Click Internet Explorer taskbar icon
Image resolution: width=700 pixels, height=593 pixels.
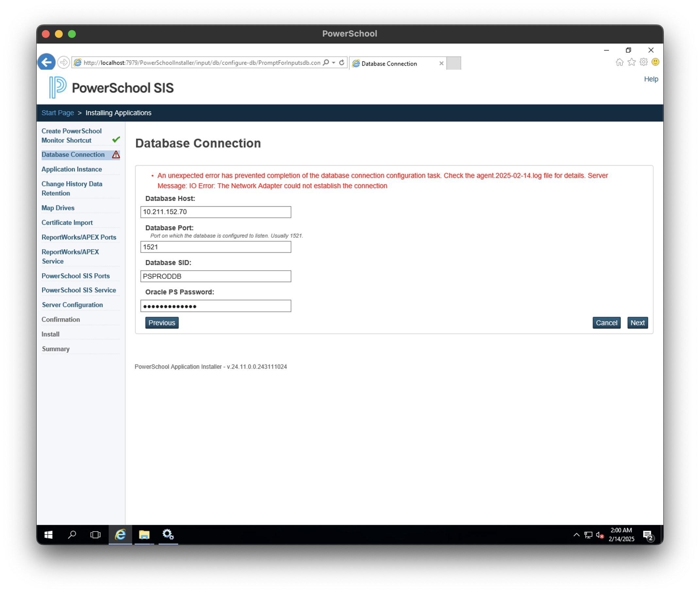coord(120,535)
